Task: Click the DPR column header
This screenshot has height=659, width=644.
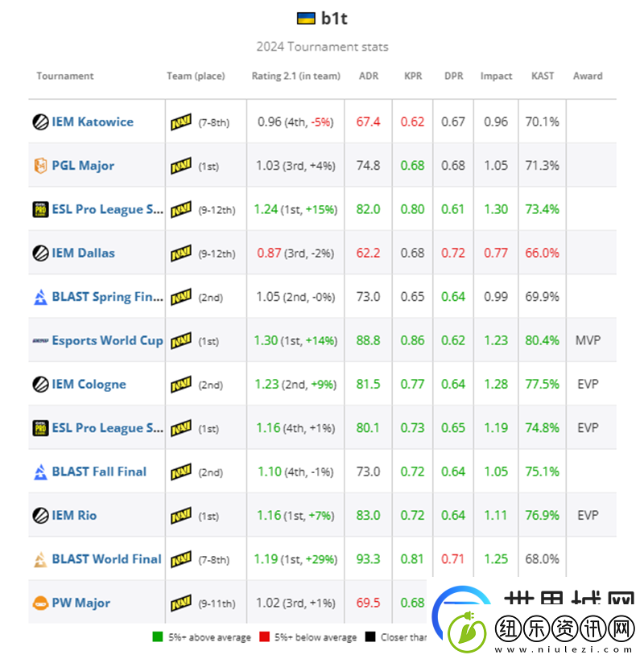Action: [453, 76]
